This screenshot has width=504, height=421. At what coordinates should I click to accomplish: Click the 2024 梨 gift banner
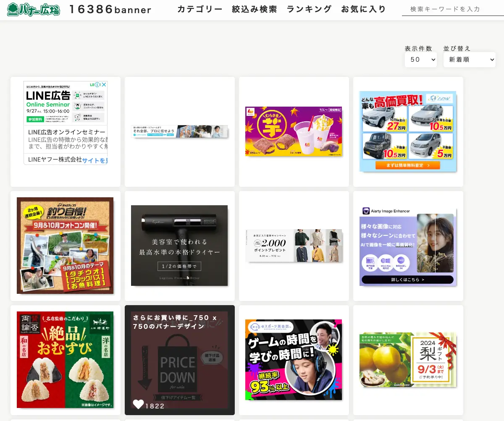pyautogui.click(x=407, y=360)
